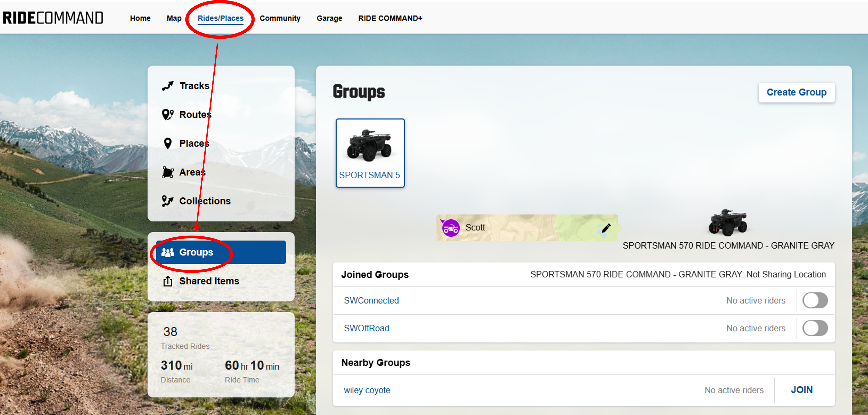This screenshot has width=868, height=415.
Task: Click the Places marker icon
Action: click(167, 143)
